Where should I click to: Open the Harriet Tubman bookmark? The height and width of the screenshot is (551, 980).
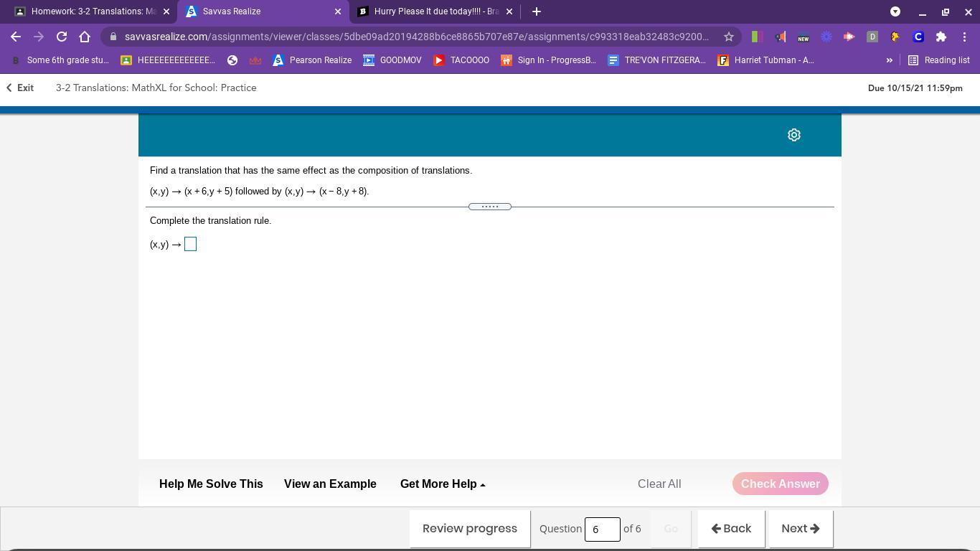(765, 60)
